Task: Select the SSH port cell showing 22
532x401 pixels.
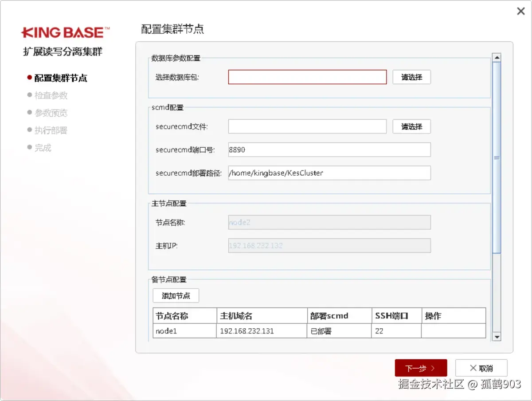Action: click(x=396, y=331)
